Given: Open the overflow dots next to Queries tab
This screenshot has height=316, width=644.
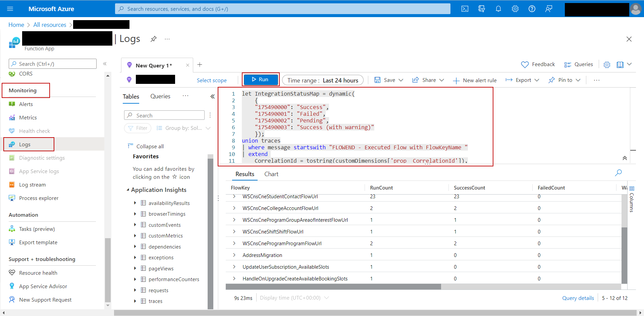Looking at the screenshot, I should [x=185, y=96].
